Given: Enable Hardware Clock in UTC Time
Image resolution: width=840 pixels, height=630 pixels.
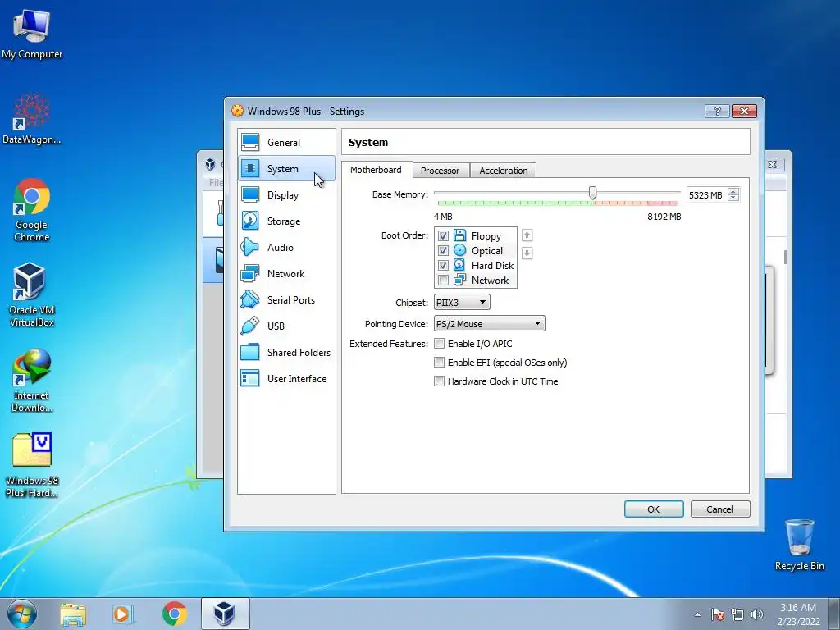Looking at the screenshot, I should pyautogui.click(x=440, y=381).
